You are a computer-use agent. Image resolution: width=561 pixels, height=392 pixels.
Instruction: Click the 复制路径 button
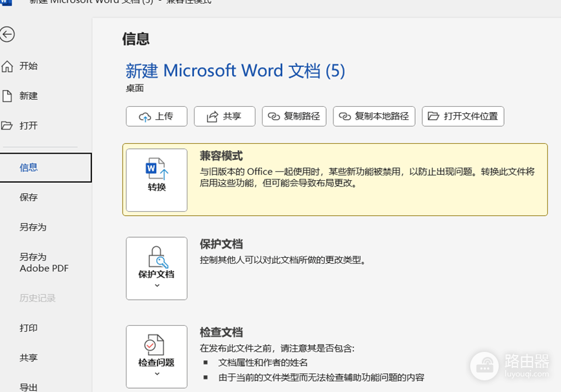click(x=294, y=117)
